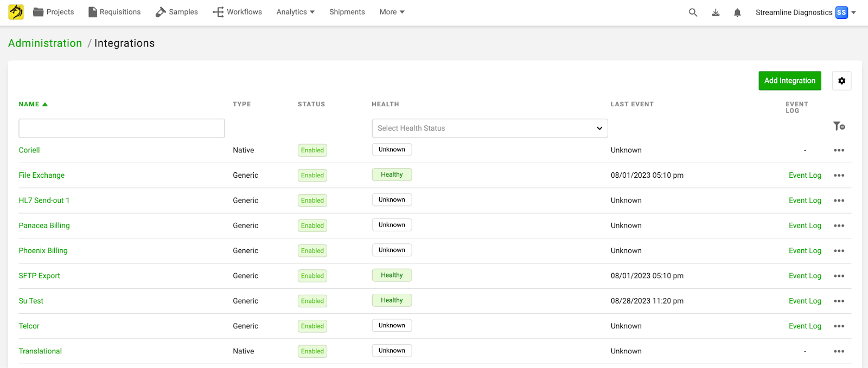Open the three-dot menu for Su Test
This screenshot has height=368, width=868.
839,301
